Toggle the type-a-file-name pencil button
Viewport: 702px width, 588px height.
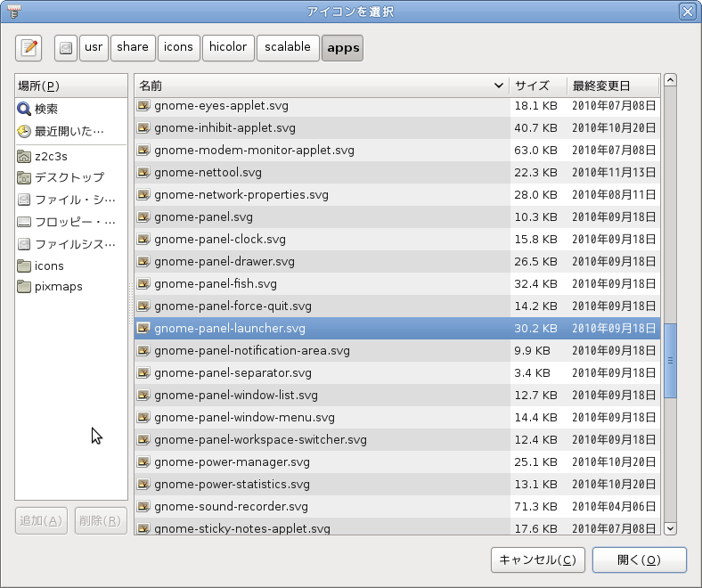click(x=29, y=47)
